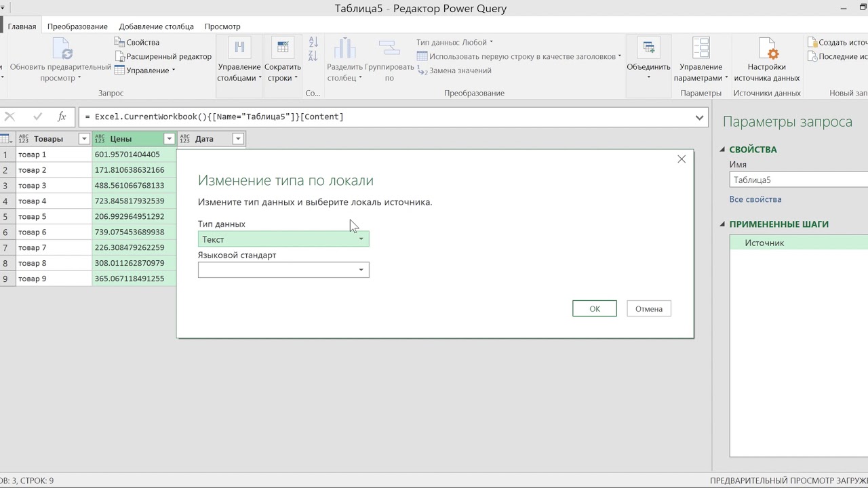Click the Manage Columns (Управление столбцами) icon
This screenshot has height=488, width=868.
tap(239, 47)
